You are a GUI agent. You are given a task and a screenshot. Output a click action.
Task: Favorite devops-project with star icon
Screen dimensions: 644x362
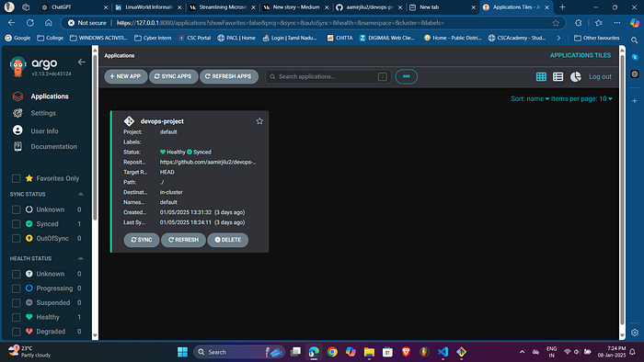tap(259, 121)
